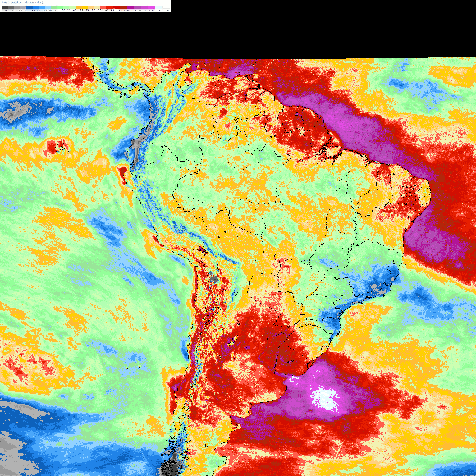The width and height of the screenshot is (476, 476).
Task: Select the dark purple swatch between 10.0 and 10.5
Action: coord(131,7)
